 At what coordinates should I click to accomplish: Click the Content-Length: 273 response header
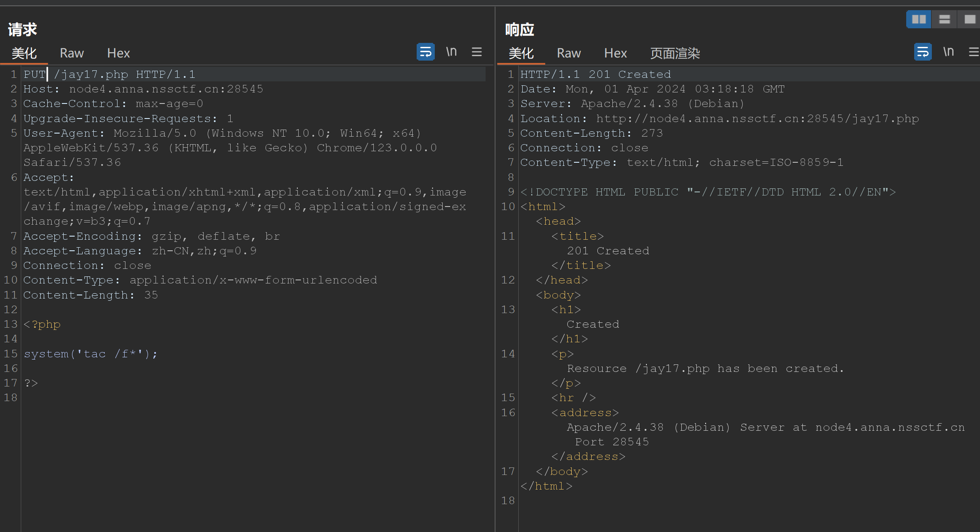[x=592, y=133]
